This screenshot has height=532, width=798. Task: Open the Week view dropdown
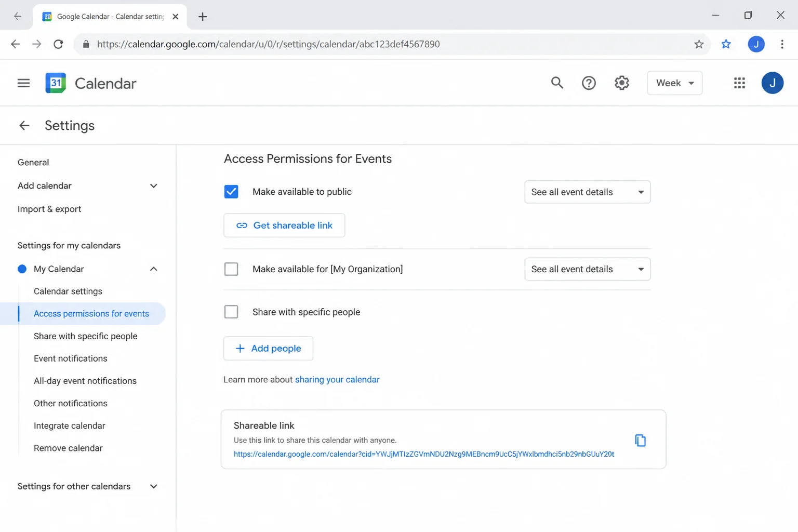point(674,83)
